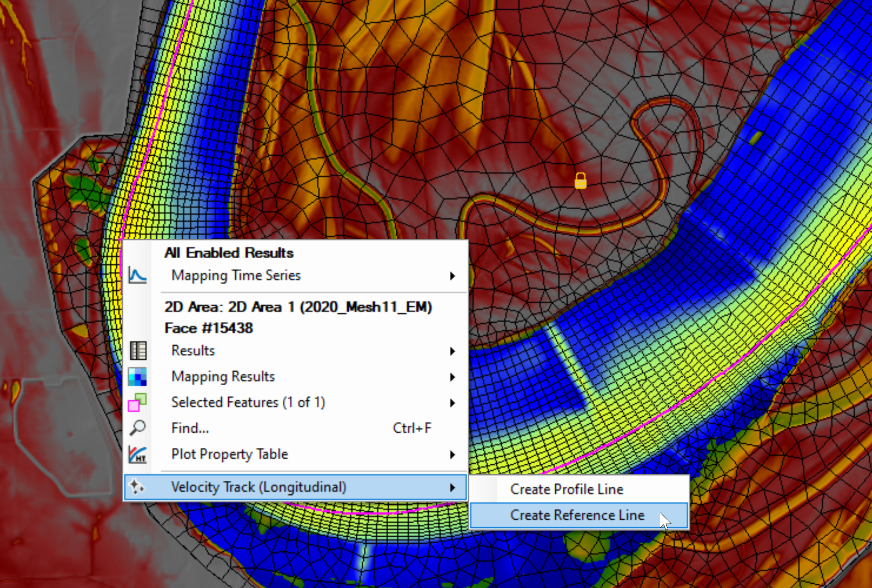
Task: Click the 2D Area 1 (2020_Mesh11_EM) heading
Action: 298,307
